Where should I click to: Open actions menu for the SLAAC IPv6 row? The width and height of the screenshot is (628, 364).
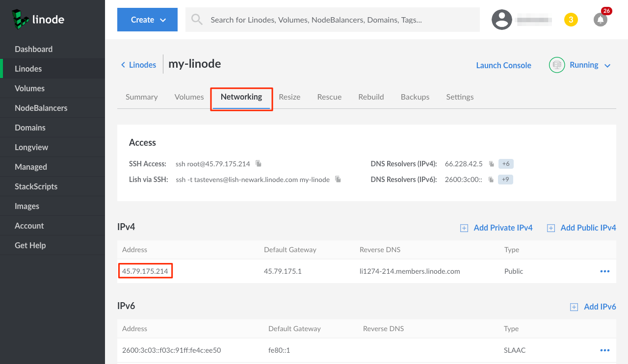click(604, 350)
